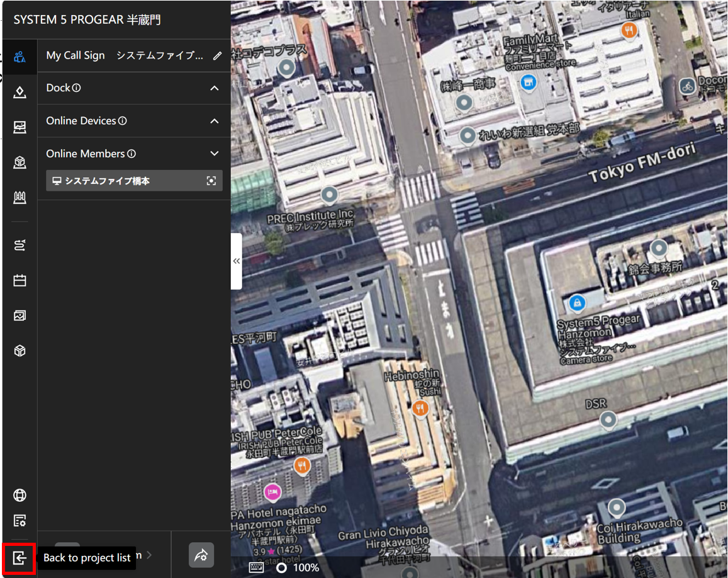Show info about Online Devices
Image resolution: width=728 pixels, height=578 pixels.
(x=123, y=121)
